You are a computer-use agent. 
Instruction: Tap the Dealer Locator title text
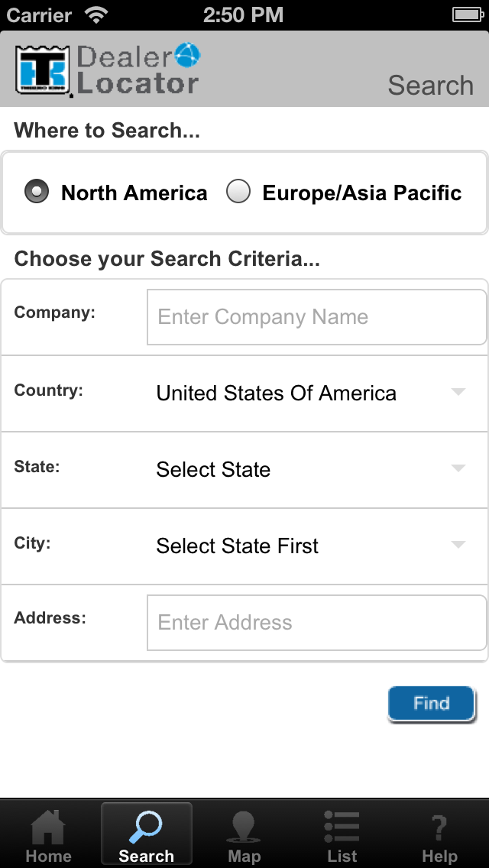tap(138, 71)
